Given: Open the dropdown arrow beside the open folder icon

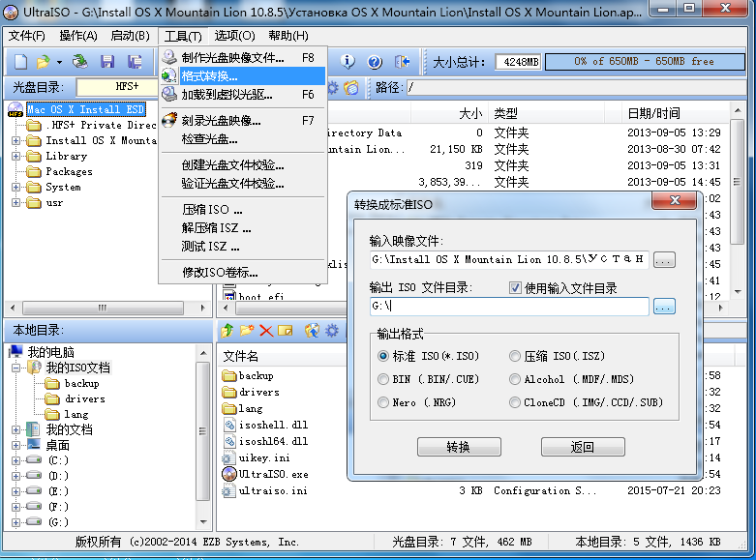Looking at the screenshot, I should point(59,62).
